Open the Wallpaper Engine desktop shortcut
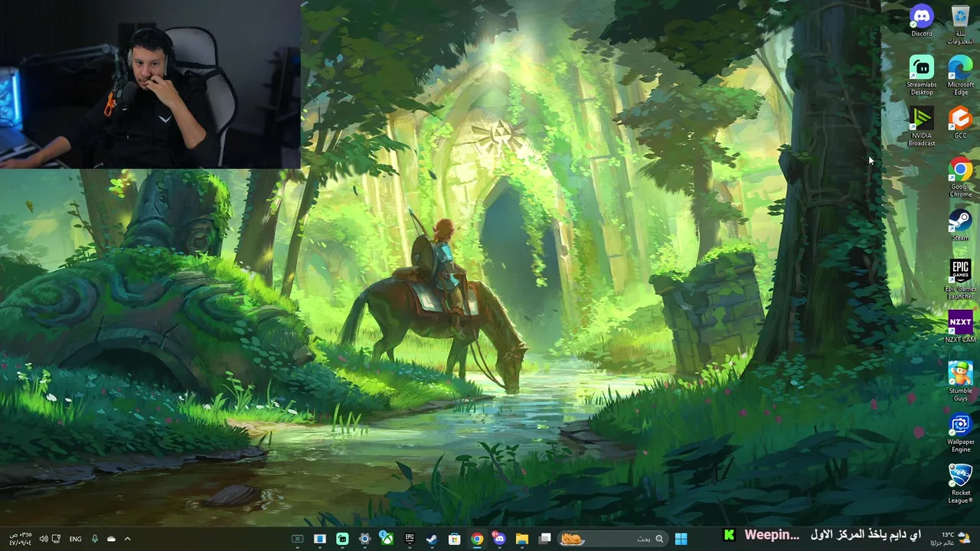Screen dimensions: 980x551 (x=960, y=433)
